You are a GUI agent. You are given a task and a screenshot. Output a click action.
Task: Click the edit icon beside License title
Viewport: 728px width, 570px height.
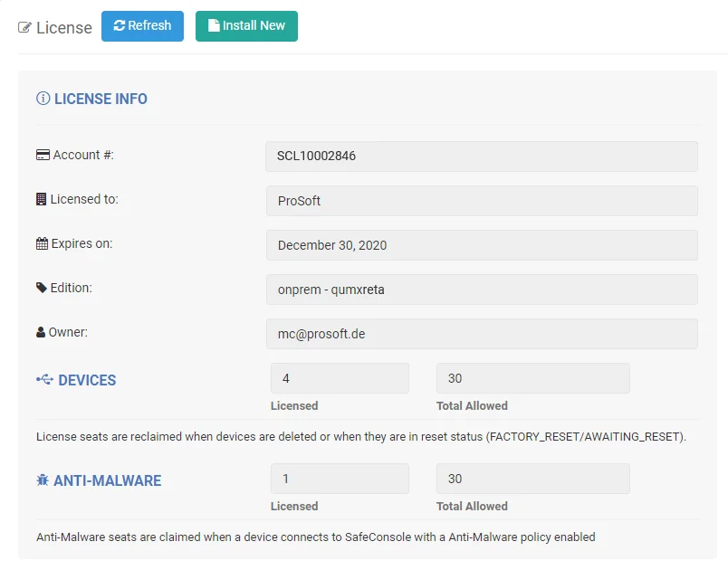pyautogui.click(x=25, y=28)
